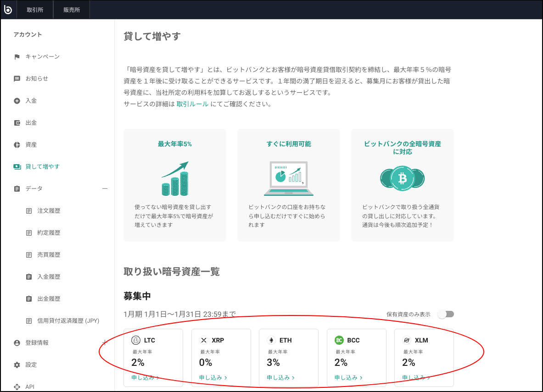Viewport: 543px width, 392px height.
Task: Open API in the sidebar
Action: coord(30,387)
